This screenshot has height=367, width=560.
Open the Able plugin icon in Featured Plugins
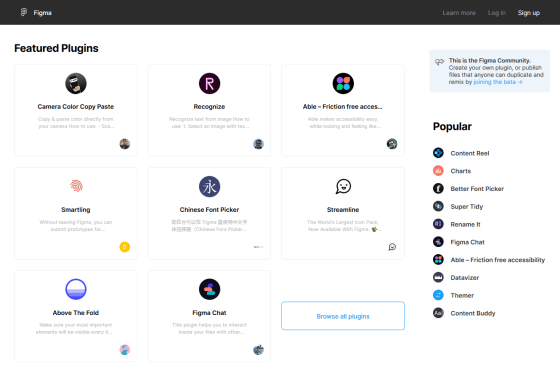tap(343, 84)
